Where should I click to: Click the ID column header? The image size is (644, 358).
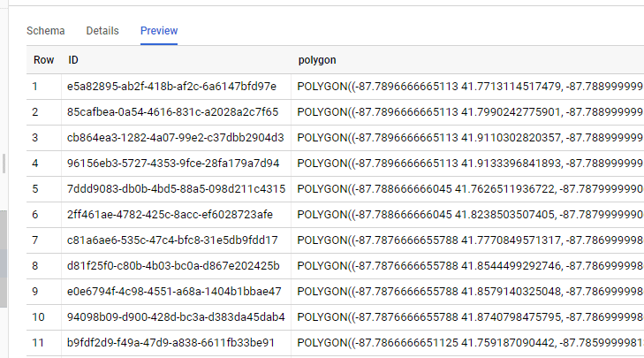74,60
